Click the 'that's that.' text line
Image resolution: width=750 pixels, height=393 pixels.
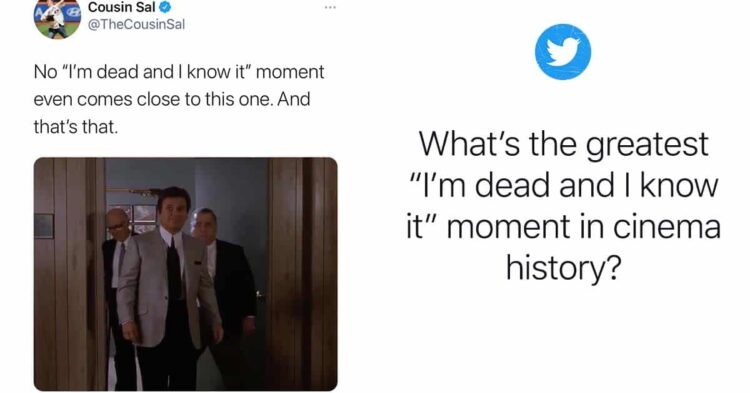click(76, 127)
